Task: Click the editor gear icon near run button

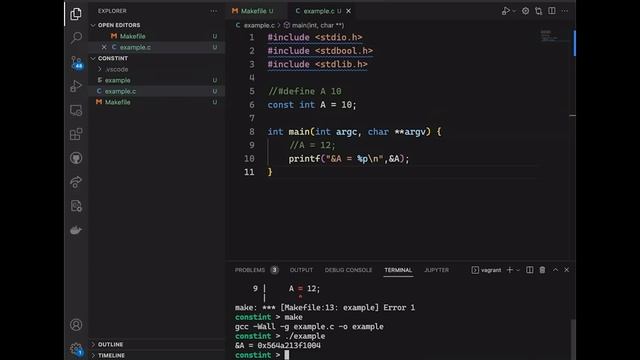Action: tap(525, 11)
